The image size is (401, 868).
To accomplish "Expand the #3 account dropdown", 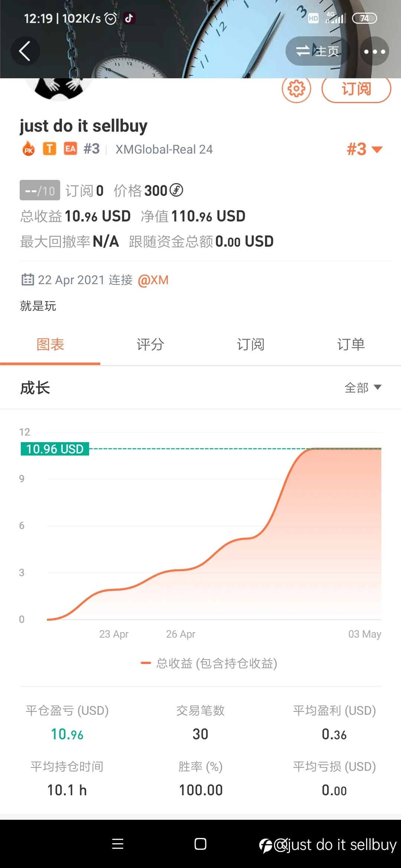I will point(364,149).
